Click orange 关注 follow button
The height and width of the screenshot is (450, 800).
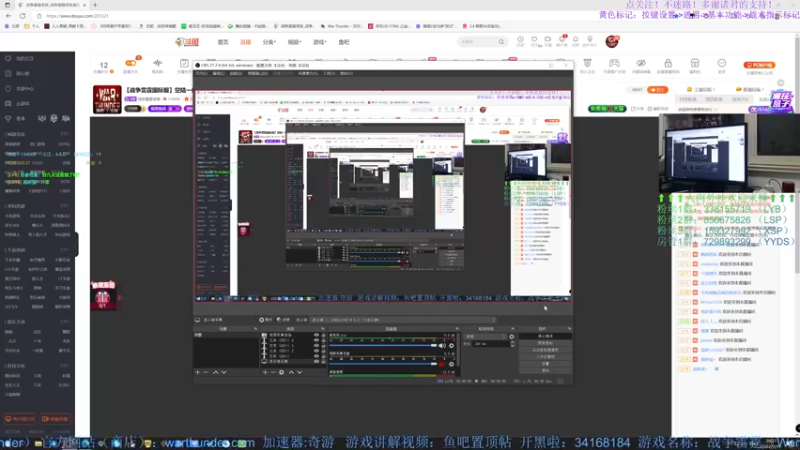click(x=658, y=90)
